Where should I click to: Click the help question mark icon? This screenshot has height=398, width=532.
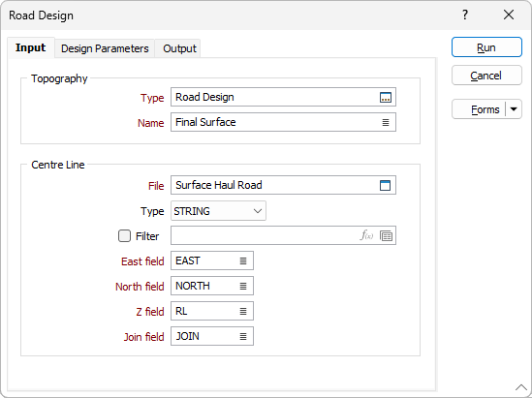(465, 15)
